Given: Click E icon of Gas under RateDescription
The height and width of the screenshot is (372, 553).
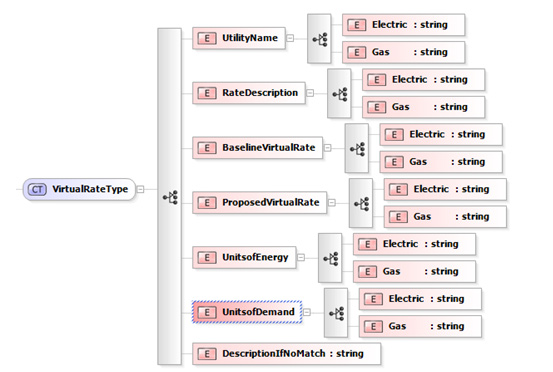Looking at the screenshot, I should point(377,107).
